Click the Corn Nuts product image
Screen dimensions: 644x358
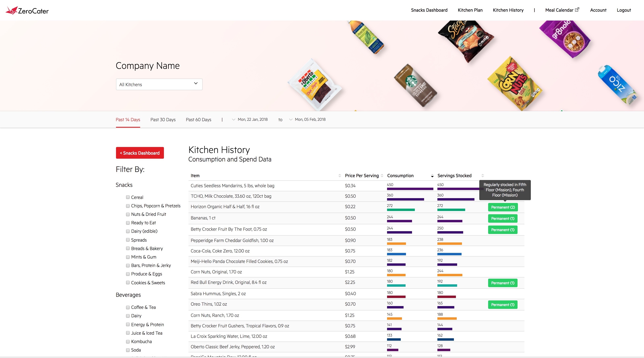click(515, 84)
